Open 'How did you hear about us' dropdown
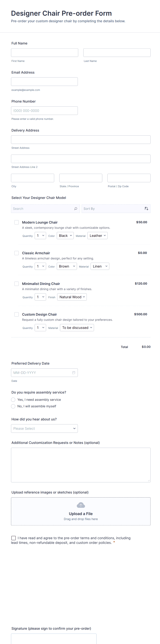Image resolution: width=160 pixels, height=644 pixels. (44, 429)
